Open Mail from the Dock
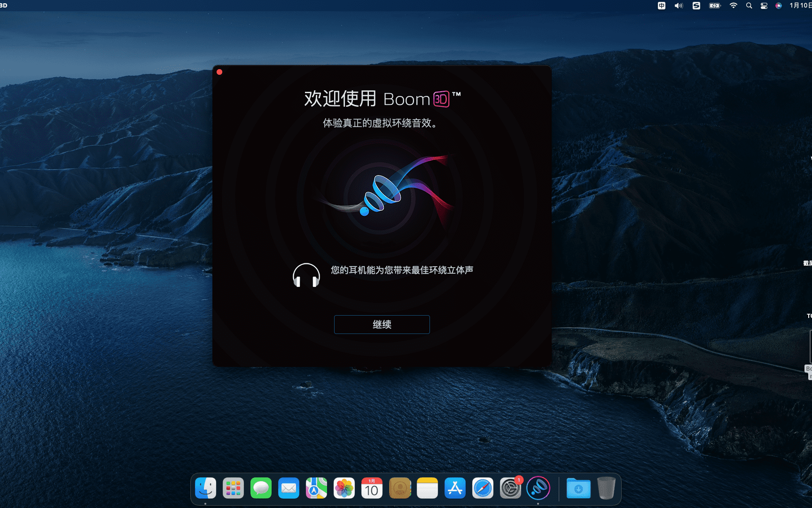The height and width of the screenshot is (508, 812). (289, 488)
